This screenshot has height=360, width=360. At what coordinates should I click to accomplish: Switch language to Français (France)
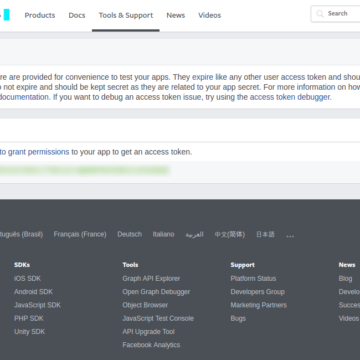tap(80, 234)
